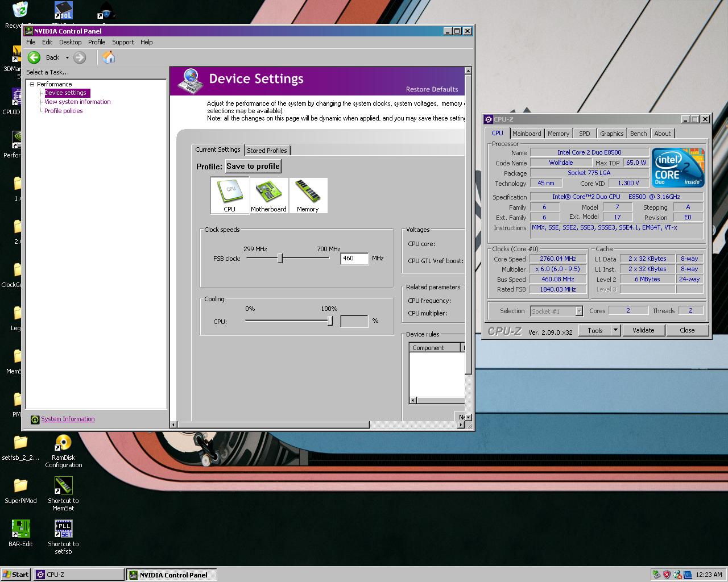This screenshot has width=728, height=582.
Task: Click the Tools button in CPU-Z
Action: click(x=595, y=330)
